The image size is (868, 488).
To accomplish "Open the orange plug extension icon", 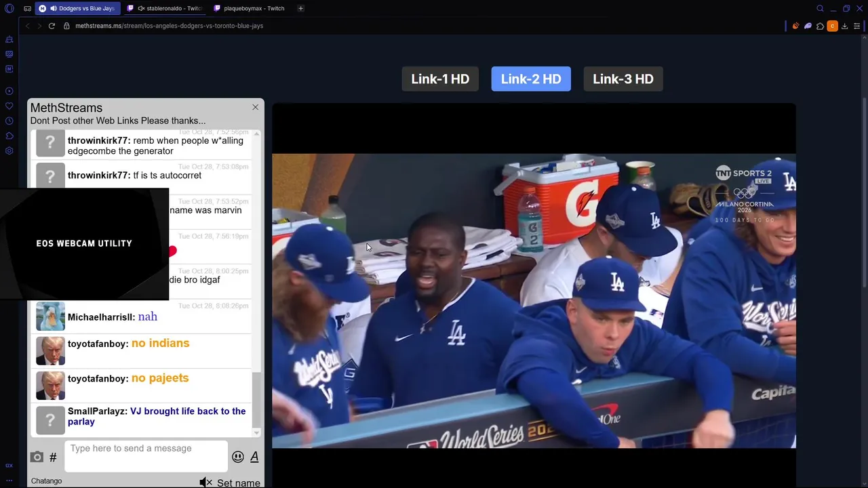I will (795, 26).
